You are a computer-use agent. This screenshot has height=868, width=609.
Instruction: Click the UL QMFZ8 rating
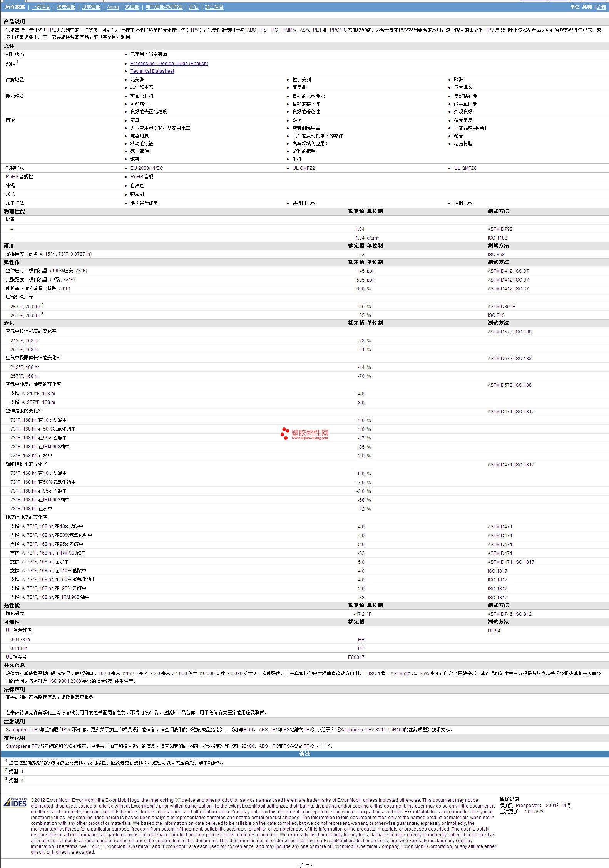(x=465, y=168)
